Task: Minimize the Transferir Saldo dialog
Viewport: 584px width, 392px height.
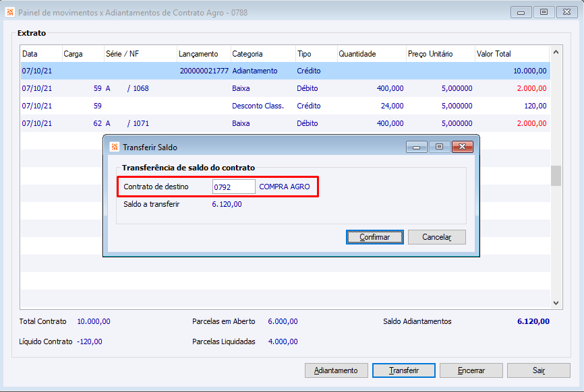Action: [x=416, y=147]
